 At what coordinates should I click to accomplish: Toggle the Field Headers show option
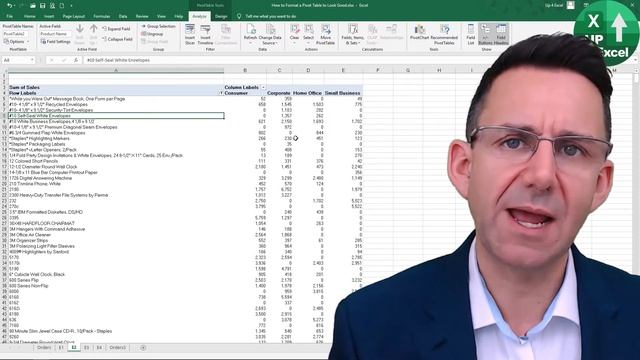501,35
